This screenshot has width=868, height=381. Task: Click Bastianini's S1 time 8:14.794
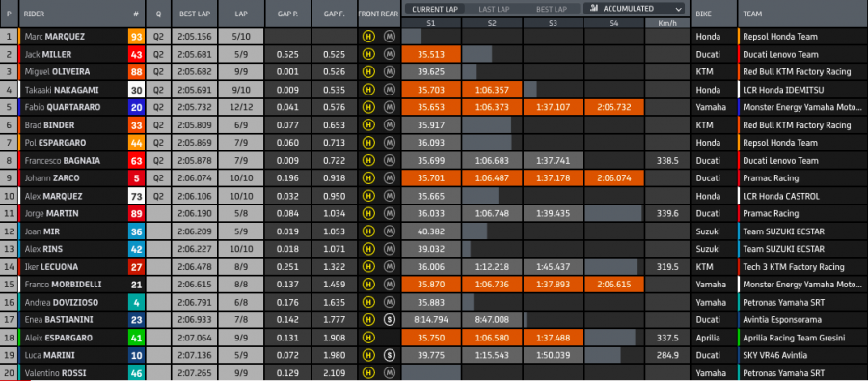[x=431, y=320]
